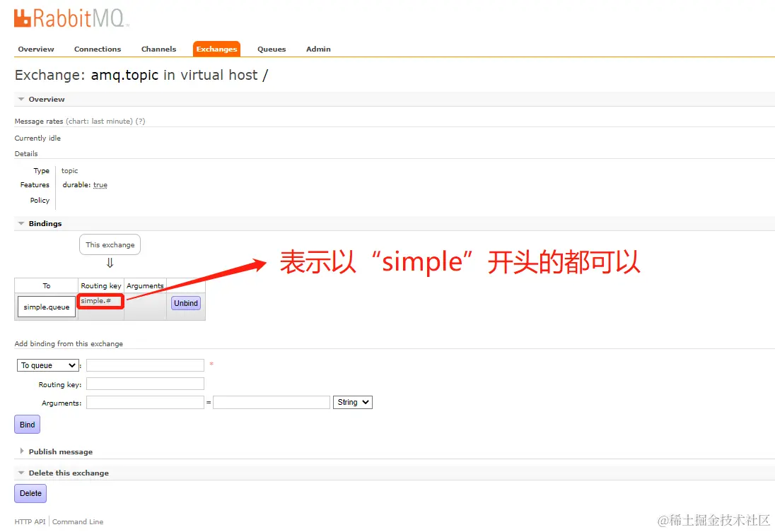Open the Admin tab
Screen dimensions: 775x532
[x=318, y=49]
